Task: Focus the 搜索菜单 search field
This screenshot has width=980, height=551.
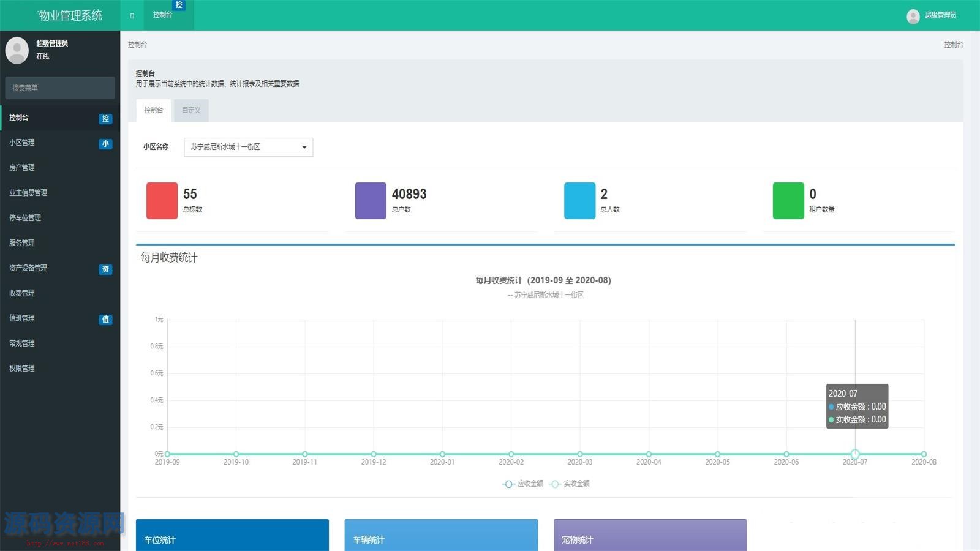Action: click(x=60, y=88)
